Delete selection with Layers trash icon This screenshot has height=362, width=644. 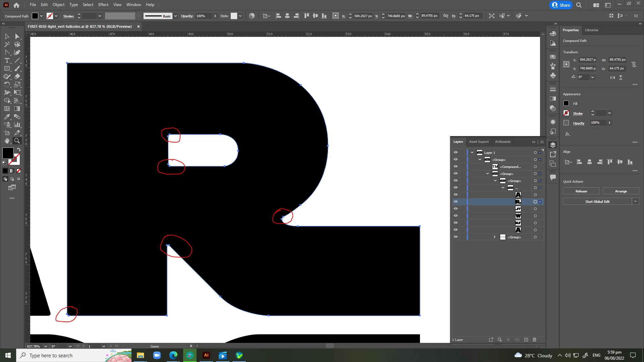pyautogui.click(x=535, y=340)
